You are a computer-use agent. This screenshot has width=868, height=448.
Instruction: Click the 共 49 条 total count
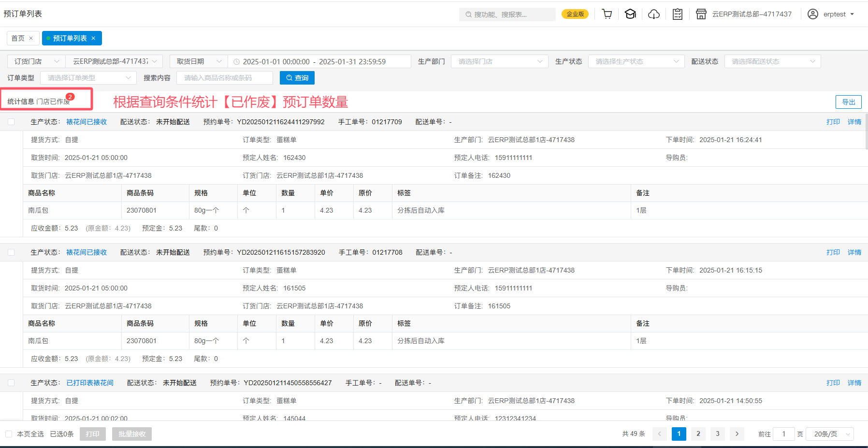tap(634, 434)
